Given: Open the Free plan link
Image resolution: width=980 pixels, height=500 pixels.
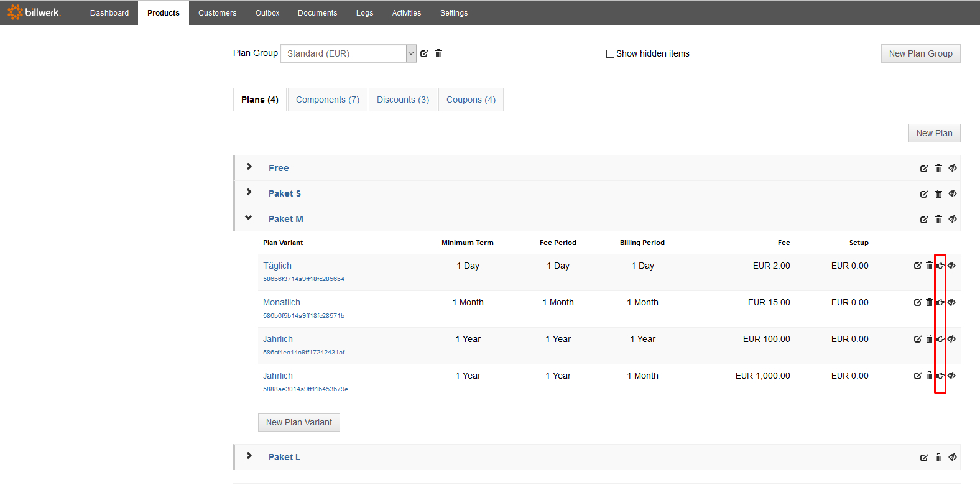Looking at the screenshot, I should pyautogui.click(x=279, y=168).
